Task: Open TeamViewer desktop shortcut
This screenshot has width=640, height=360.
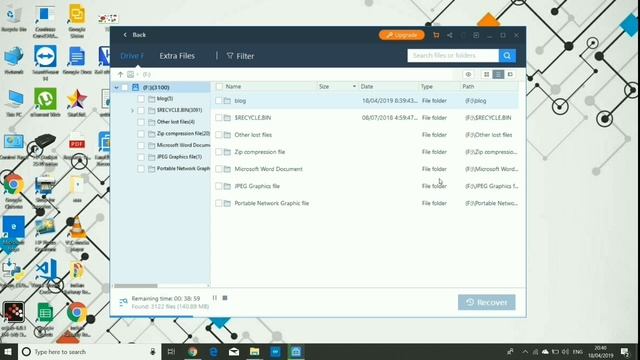Action: (45, 62)
